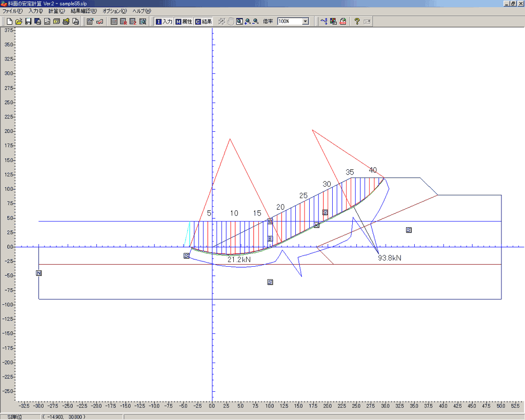Click the S marker below the slip circle
525x420 pixels.
point(270,282)
